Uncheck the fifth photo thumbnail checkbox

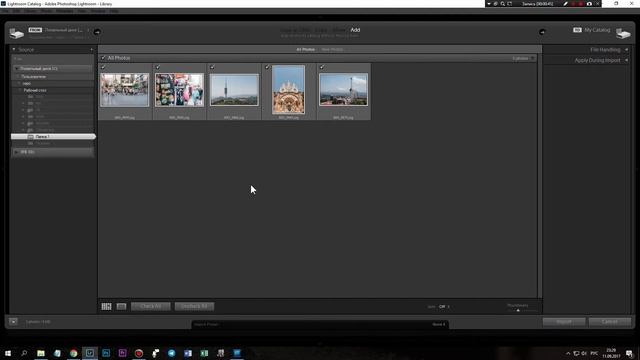322,67
